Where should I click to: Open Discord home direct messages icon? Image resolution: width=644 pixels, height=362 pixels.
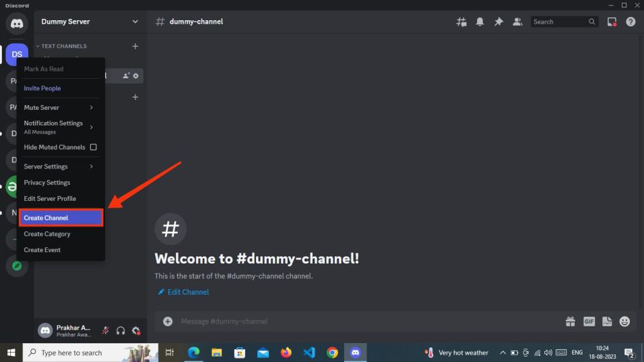(17, 24)
